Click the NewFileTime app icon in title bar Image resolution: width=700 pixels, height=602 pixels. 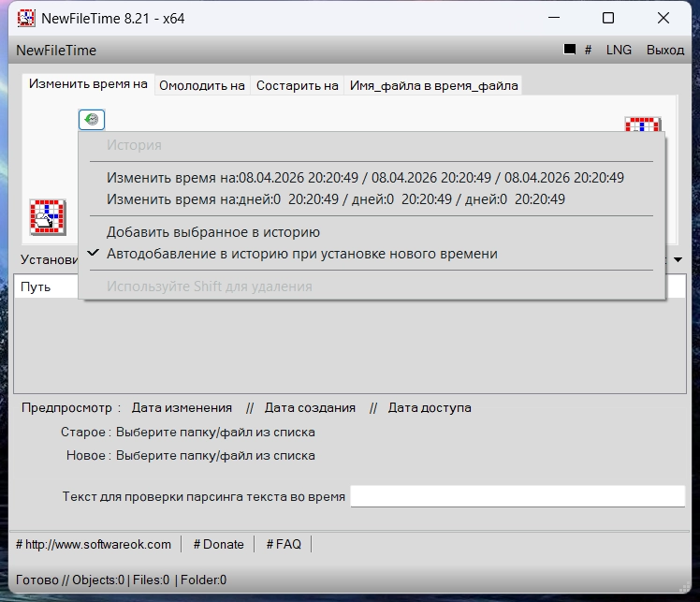click(26, 19)
